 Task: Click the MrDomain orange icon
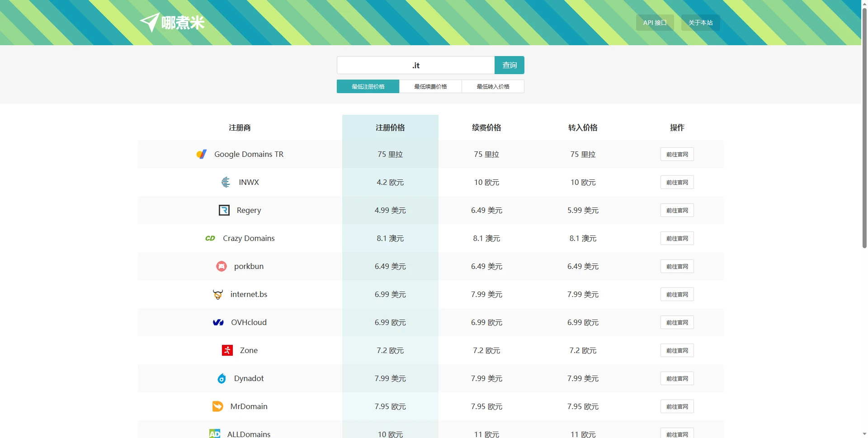click(x=218, y=406)
